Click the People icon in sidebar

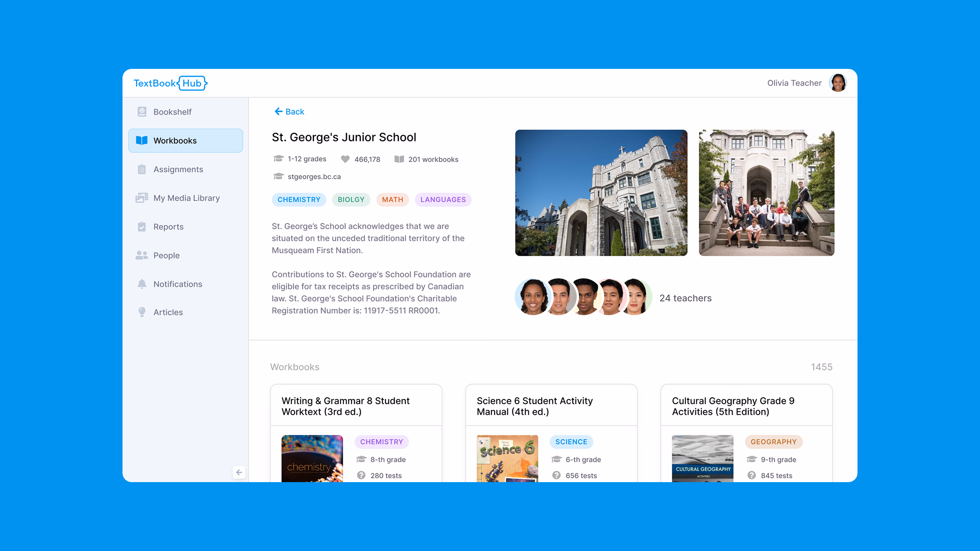point(142,255)
